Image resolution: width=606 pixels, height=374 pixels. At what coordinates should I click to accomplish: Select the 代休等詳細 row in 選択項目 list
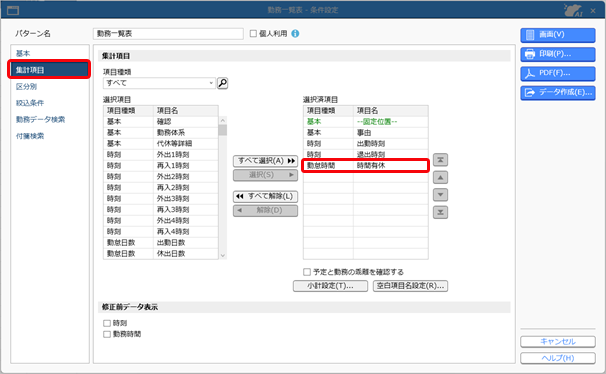coord(161,144)
